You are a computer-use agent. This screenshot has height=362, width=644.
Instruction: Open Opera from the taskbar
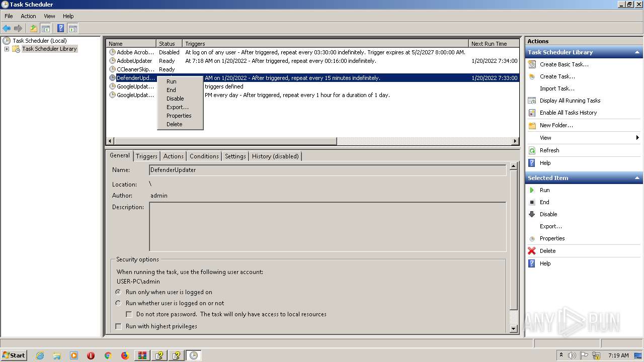(x=91, y=355)
